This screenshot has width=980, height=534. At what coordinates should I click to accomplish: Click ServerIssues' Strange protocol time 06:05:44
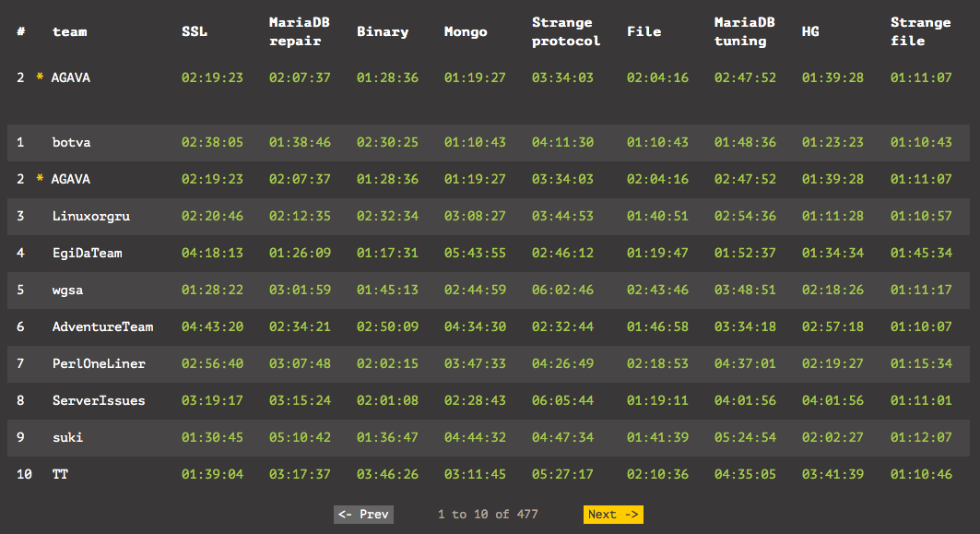562,400
